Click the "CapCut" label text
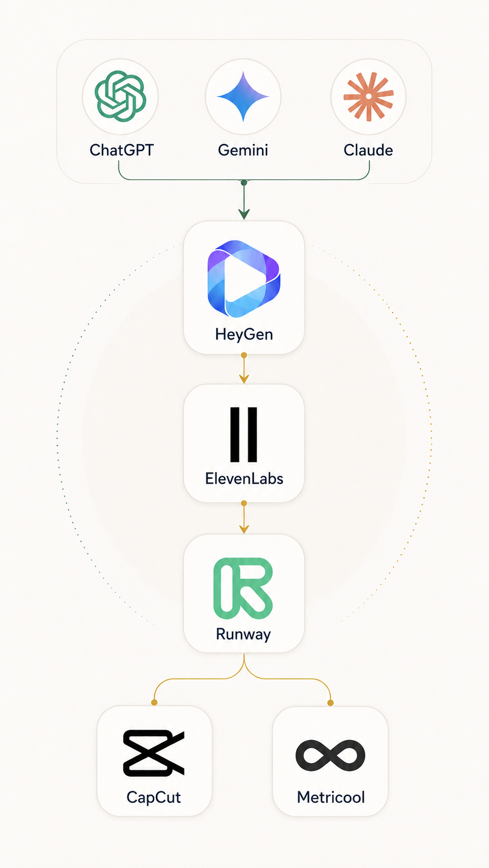 pyautogui.click(x=154, y=797)
